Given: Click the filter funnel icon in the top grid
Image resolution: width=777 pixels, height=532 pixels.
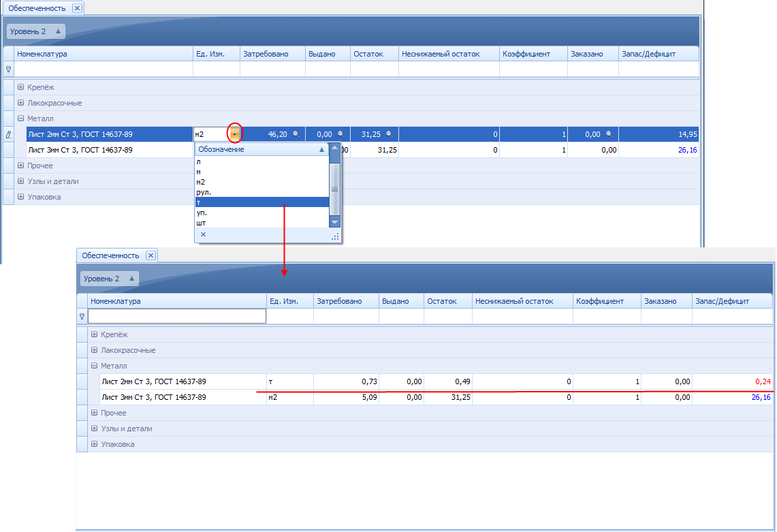Looking at the screenshot, I should point(8,69).
